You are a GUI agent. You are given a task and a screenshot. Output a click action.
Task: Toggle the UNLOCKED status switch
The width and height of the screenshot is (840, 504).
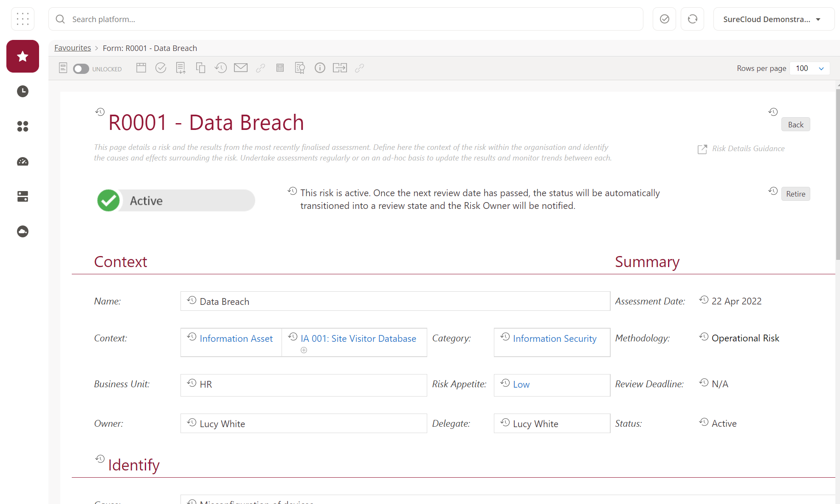click(x=80, y=68)
